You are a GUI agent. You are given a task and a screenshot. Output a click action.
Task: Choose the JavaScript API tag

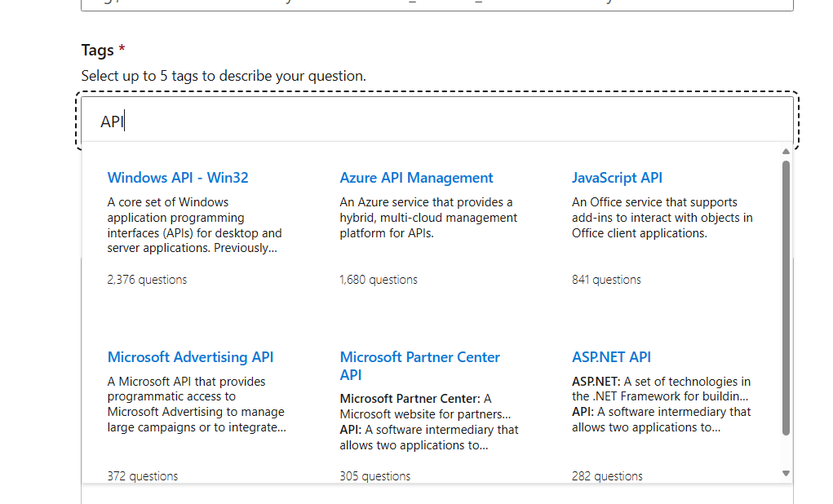[617, 178]
